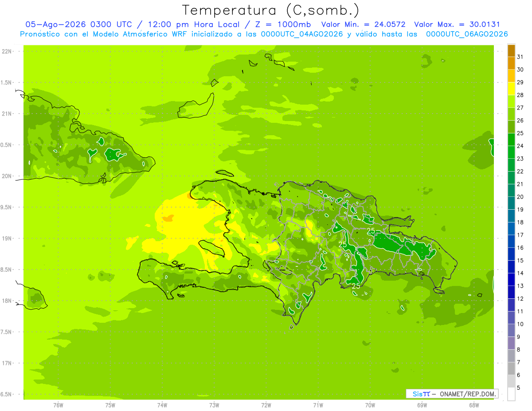This screenshot has width=532, height=411.
Task: Click the 9.5N latitude label
Action: [6, 207]
